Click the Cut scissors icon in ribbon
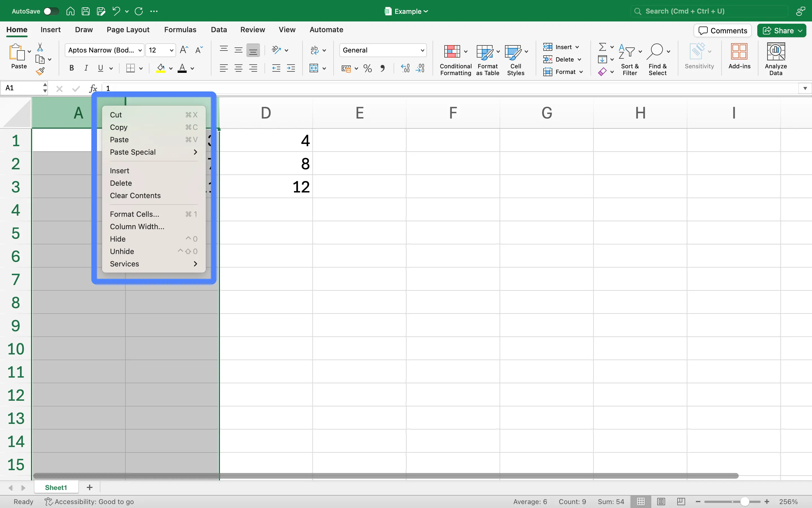 [40, 47]
